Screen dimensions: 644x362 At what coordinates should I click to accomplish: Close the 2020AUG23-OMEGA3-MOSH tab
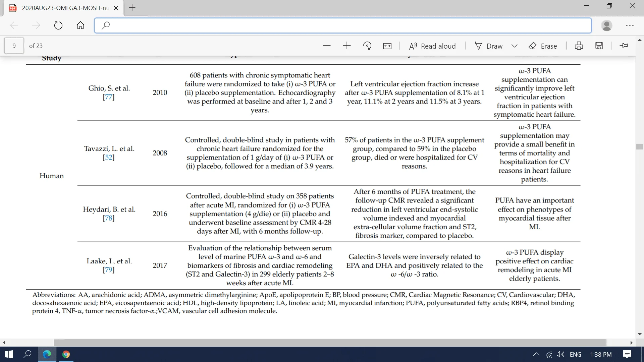click(116, 8)
